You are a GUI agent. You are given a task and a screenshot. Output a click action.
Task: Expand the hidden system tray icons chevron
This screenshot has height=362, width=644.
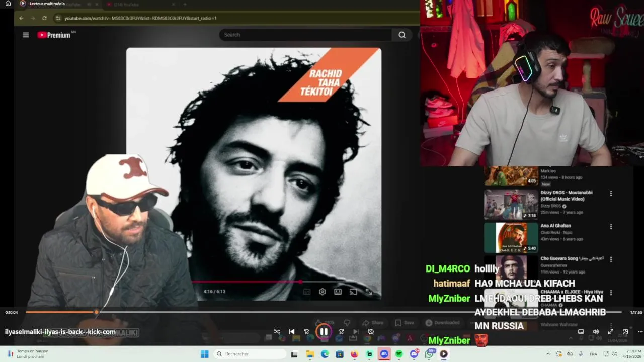pos(548,354)
